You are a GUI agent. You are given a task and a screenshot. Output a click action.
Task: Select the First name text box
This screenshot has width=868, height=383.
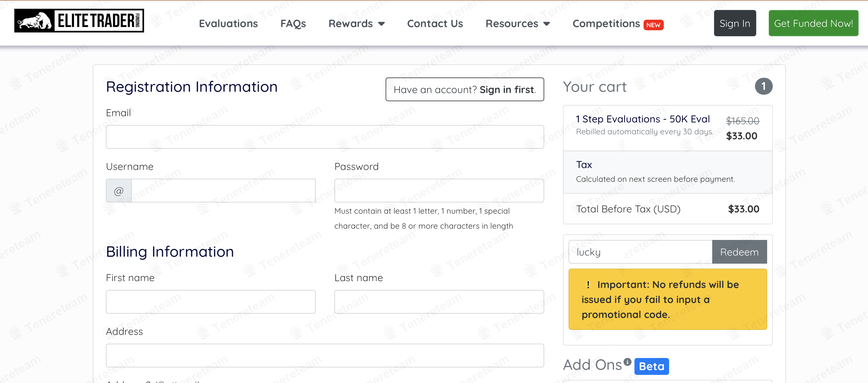210,302
